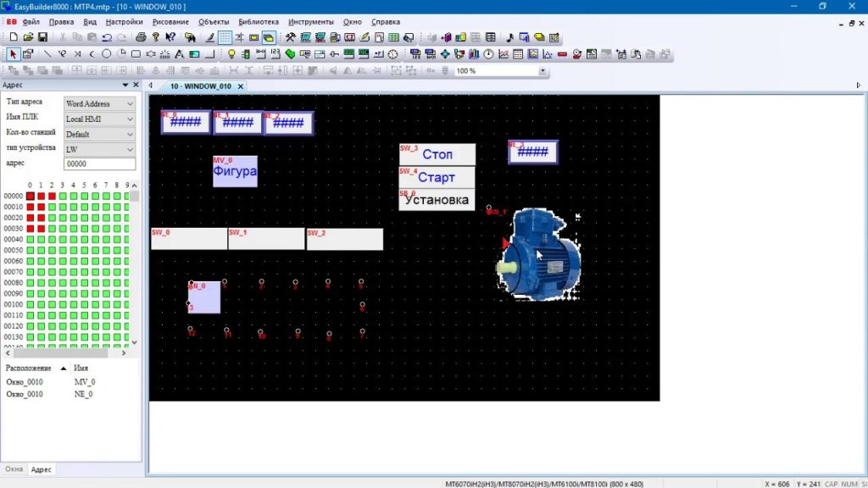Expand the 100 % zoom level dropdown
This screenshot has width=868, height=488.
click(x=500, y=71)
